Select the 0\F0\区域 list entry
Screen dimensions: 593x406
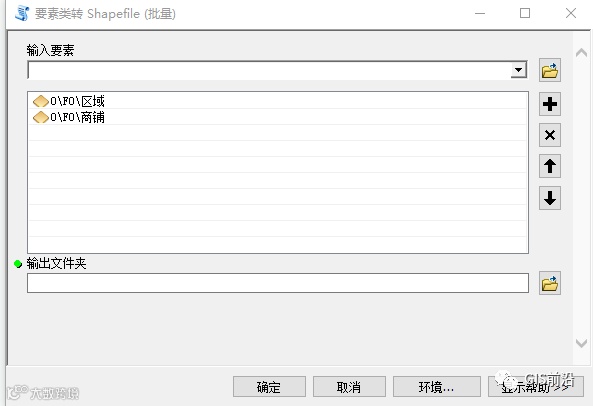[277, 101]
